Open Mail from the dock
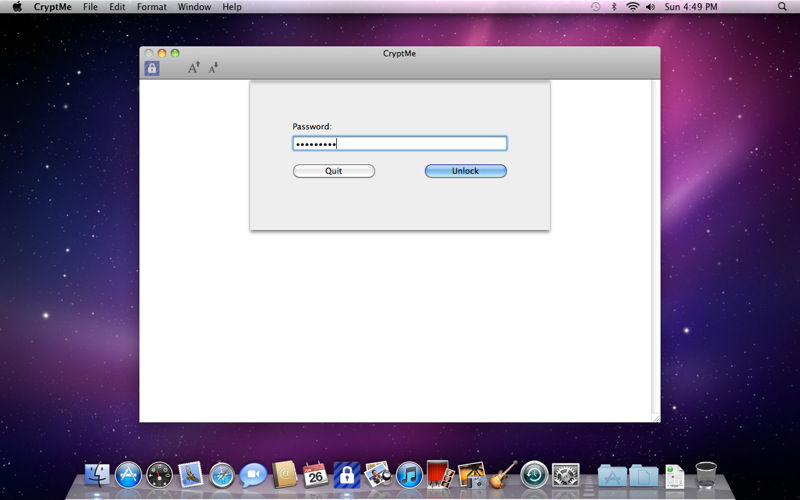800x500 pixels. (191, 476)
